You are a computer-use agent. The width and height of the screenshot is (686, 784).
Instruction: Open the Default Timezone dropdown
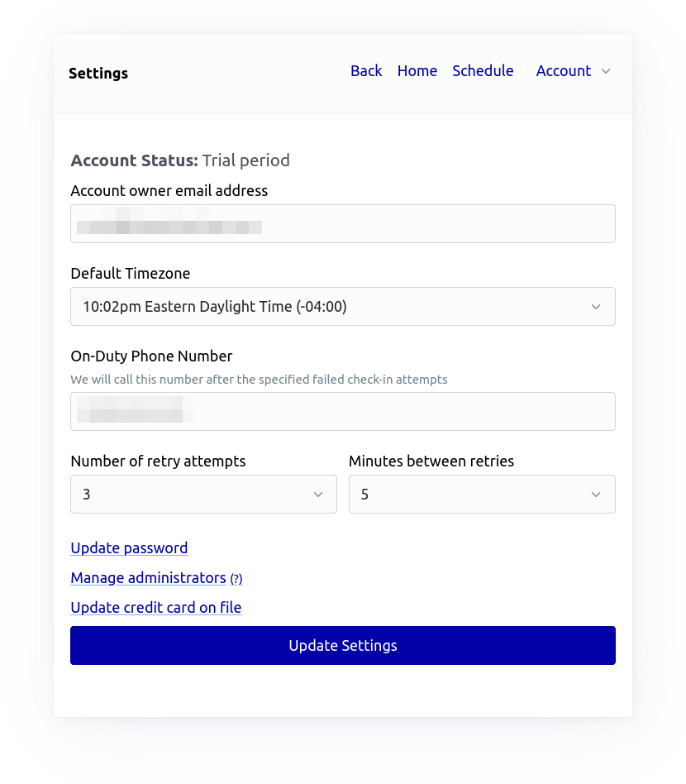342,307
